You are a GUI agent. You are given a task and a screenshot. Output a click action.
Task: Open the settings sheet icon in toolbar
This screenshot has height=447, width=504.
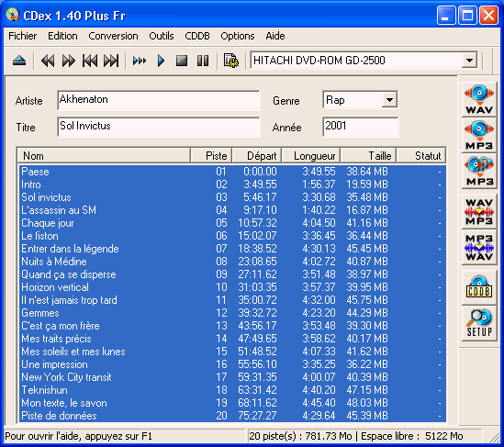point(230,61)
